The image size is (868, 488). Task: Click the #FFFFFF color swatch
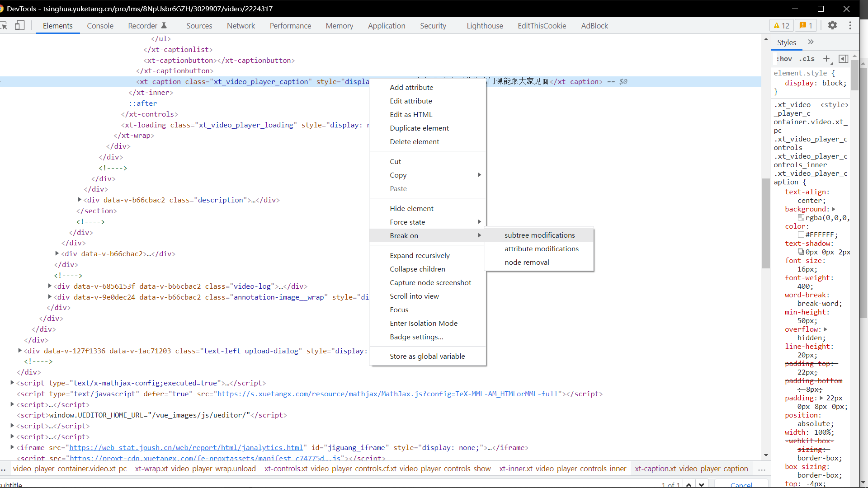point(801,235)
